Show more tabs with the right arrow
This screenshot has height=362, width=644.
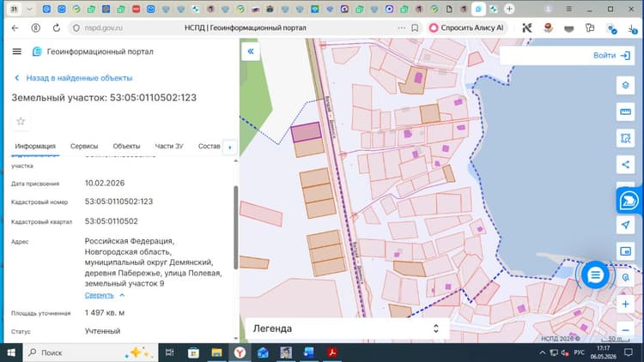pyautogui.click(x=229, y=147)
